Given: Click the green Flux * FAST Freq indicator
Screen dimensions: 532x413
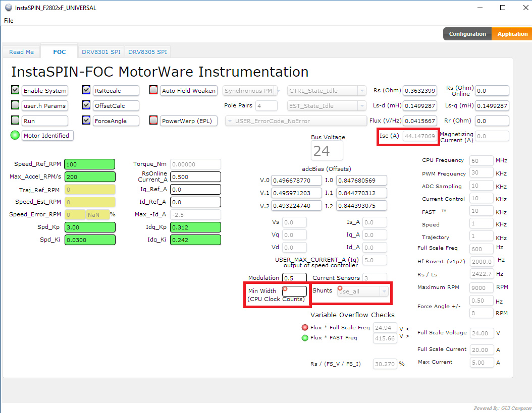Looking at the screenshot, I should point(305,338).
